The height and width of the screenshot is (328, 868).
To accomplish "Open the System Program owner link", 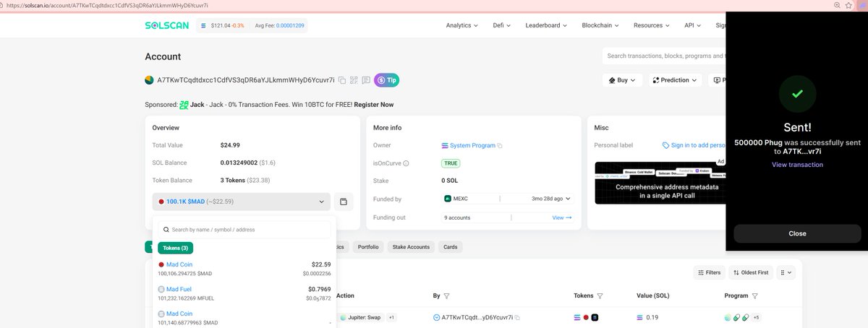I will point(472,145).
